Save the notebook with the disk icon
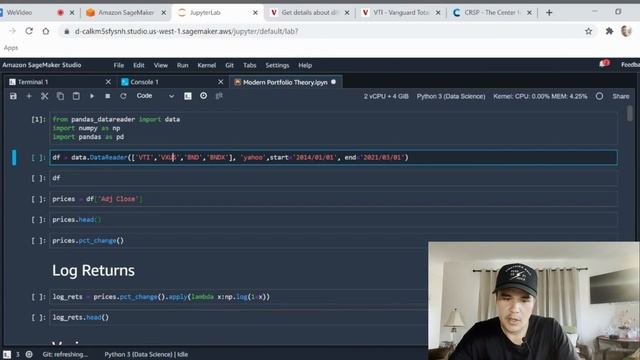 13,96
